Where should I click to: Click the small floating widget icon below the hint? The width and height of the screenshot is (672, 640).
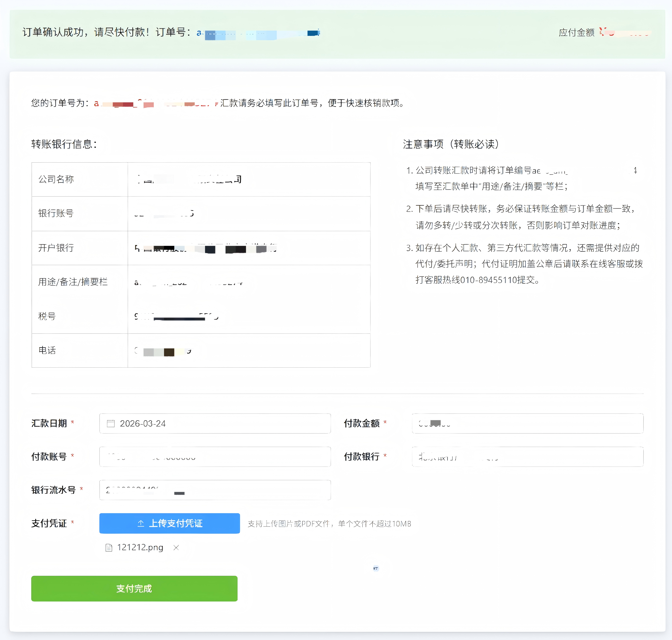[376, 568]
